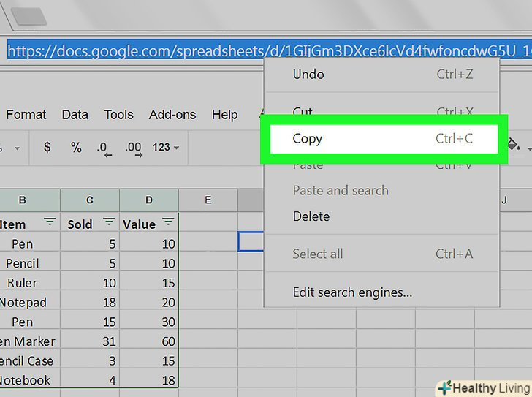Click the Value header cell

point(149,222)
